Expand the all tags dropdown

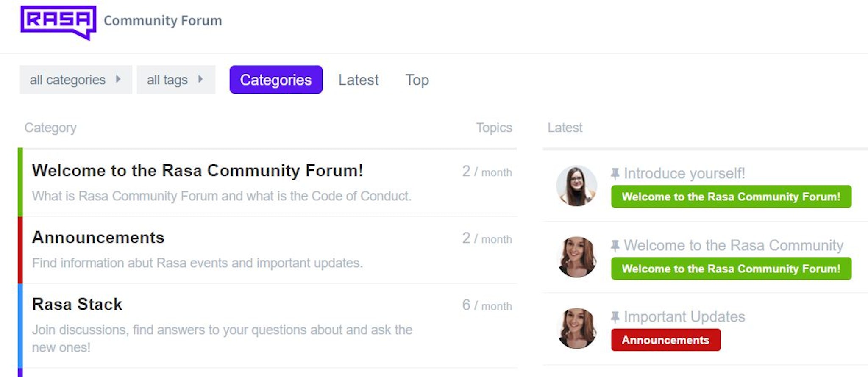(x=175, y=80)
